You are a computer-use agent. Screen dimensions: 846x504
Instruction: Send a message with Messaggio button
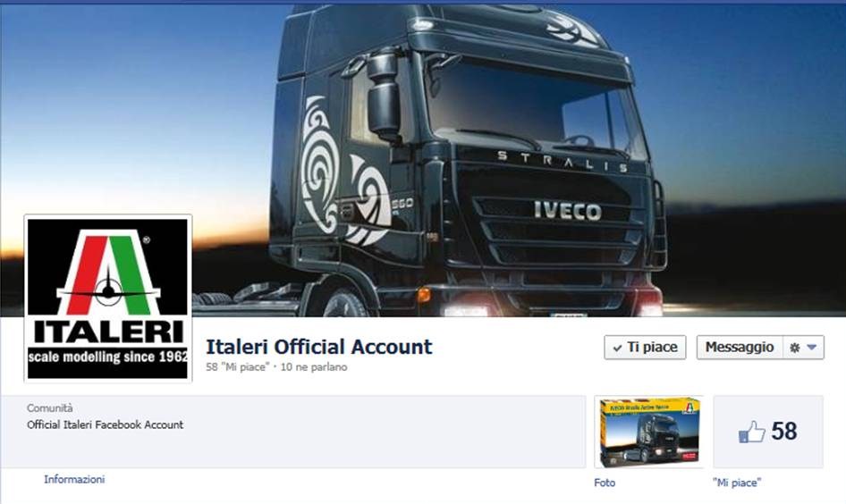coord(740,347)
